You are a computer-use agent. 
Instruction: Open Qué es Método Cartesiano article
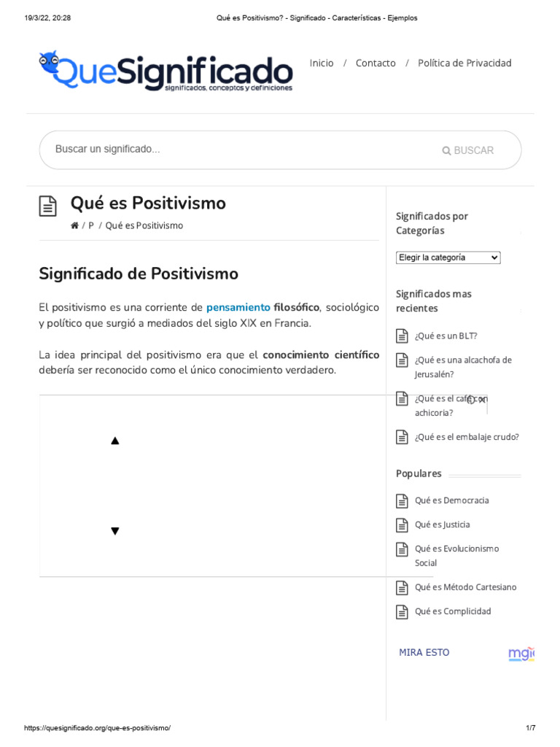coord(465,587)
